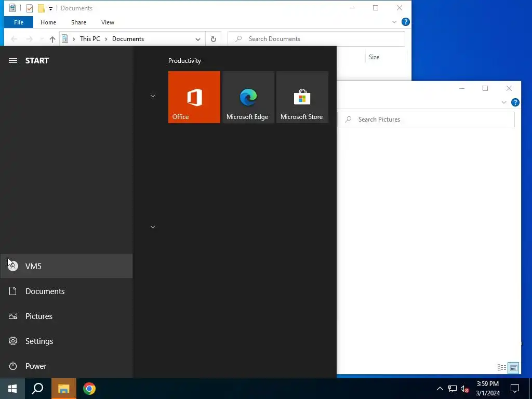Select the Productivity group heading

pos(184,61)
